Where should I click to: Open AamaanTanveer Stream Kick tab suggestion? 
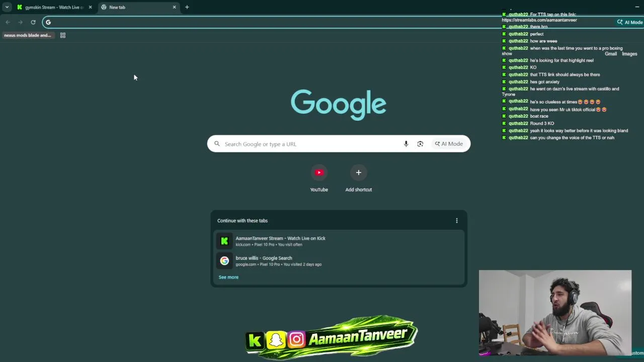[339, 241]
